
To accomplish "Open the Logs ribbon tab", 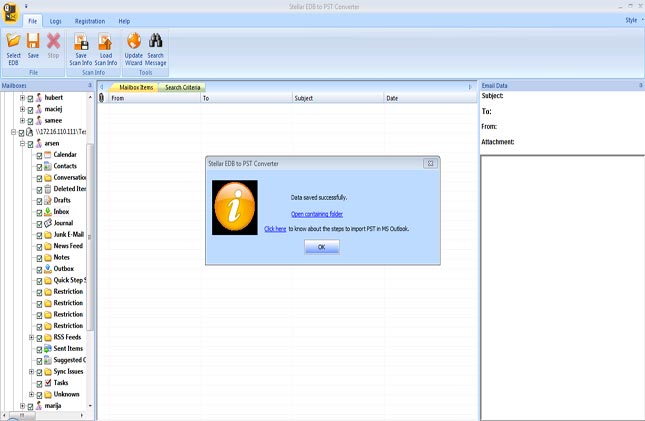I will (x=56, y=21).
